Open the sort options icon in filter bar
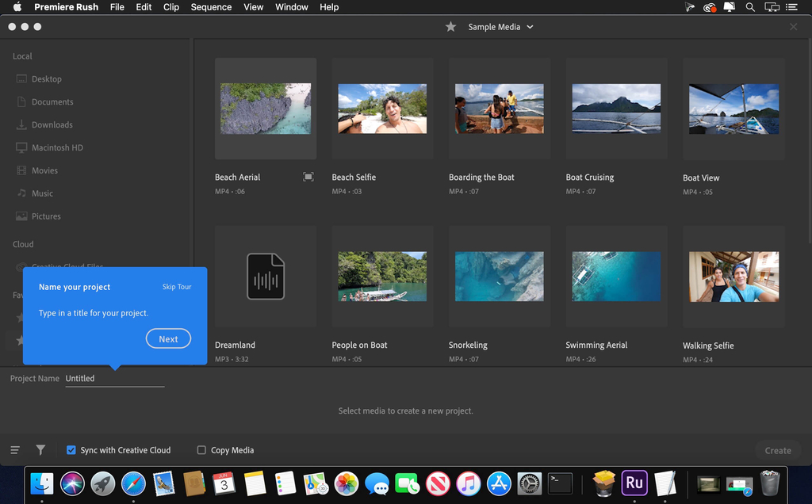The image size is (812, 504). 14,449
